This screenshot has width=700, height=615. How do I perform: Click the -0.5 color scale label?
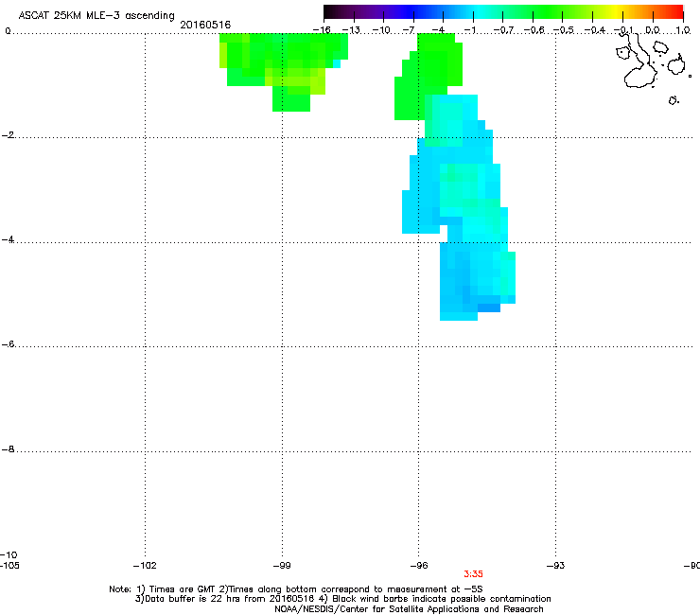point(564,30)
